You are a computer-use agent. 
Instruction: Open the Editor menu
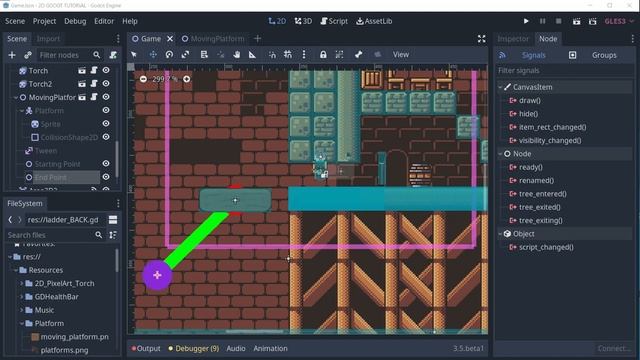[x=104, y=21]
